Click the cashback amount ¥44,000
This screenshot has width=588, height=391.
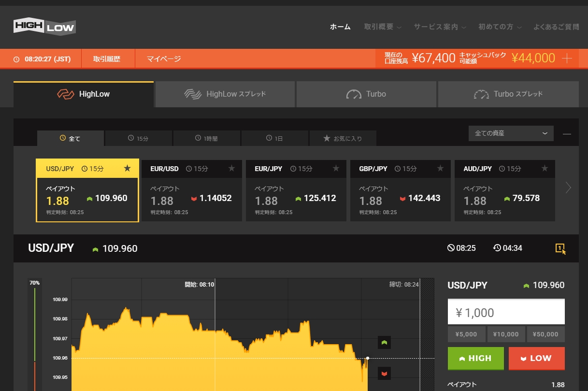[x=533, y=58]
